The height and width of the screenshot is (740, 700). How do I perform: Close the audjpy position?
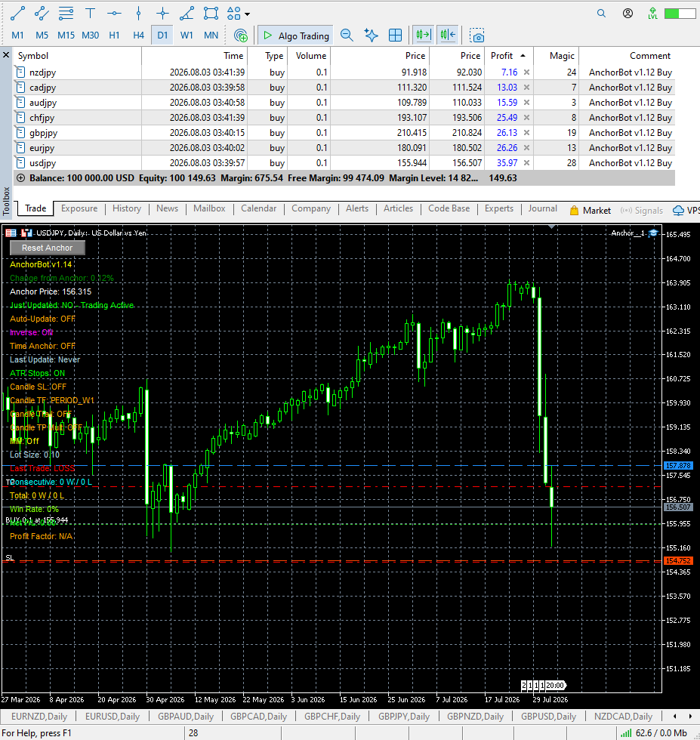click(x=527, y=103)
